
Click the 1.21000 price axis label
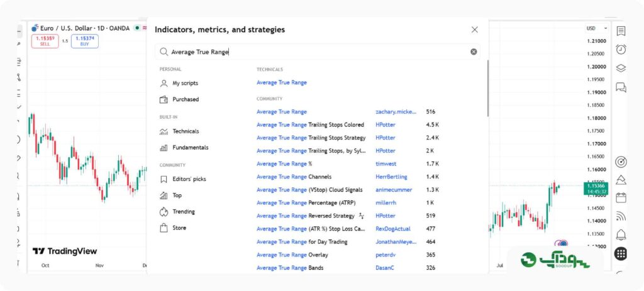point(596,41)
